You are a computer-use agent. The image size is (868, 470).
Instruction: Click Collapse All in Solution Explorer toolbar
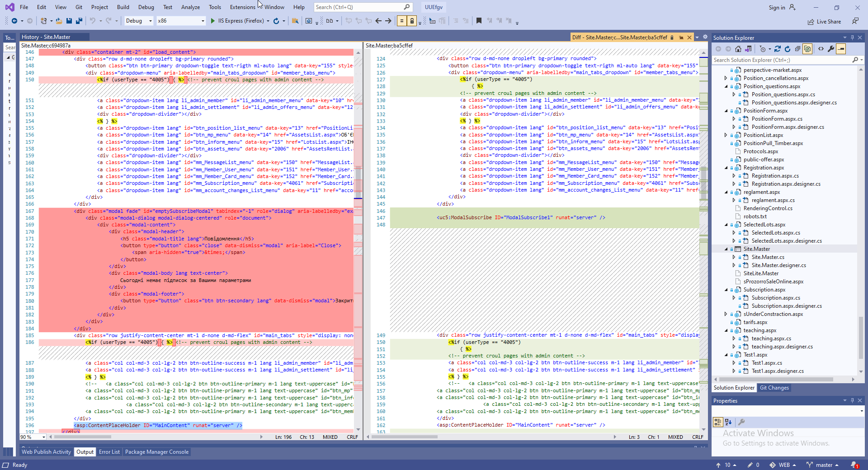797,49
